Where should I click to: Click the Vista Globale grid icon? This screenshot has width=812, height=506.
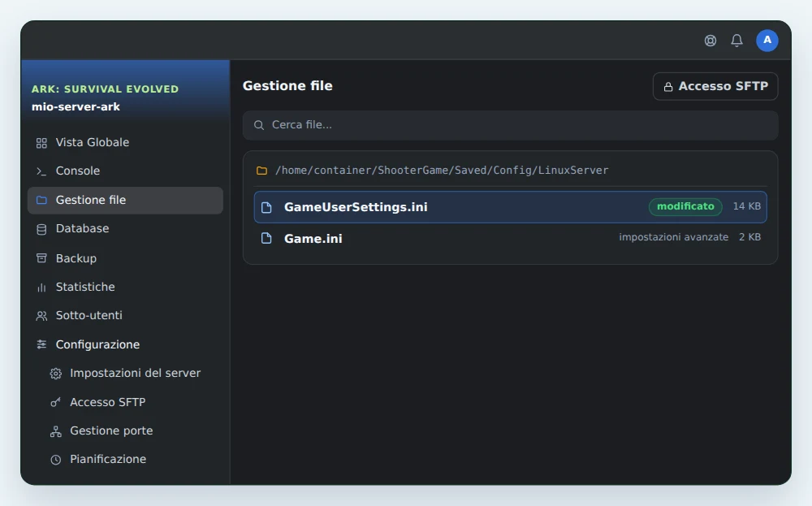41,143
